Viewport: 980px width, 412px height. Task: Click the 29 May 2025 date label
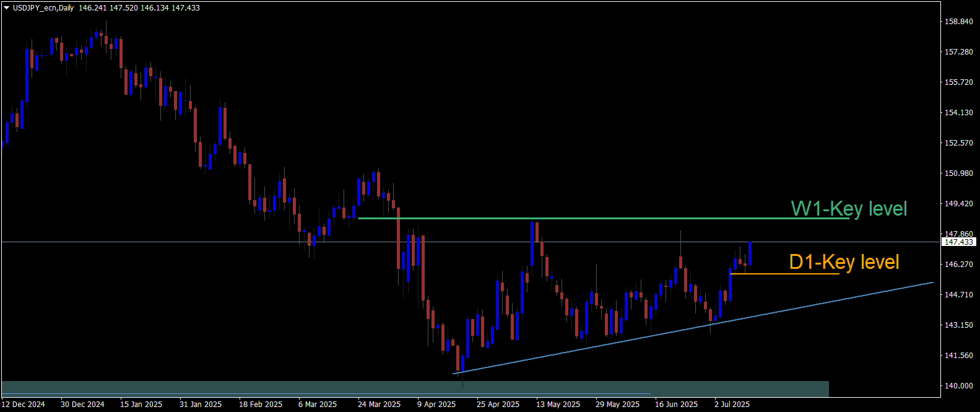tap(618, 405)
